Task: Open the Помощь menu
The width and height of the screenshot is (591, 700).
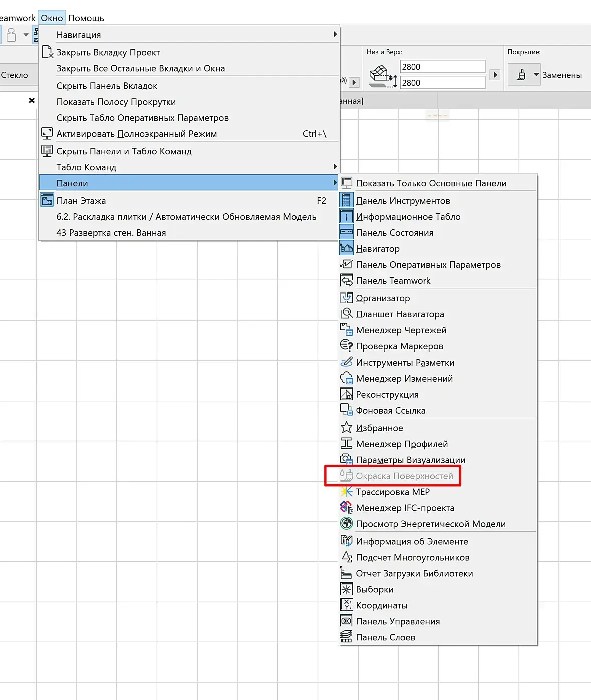Action: point(86,18)
